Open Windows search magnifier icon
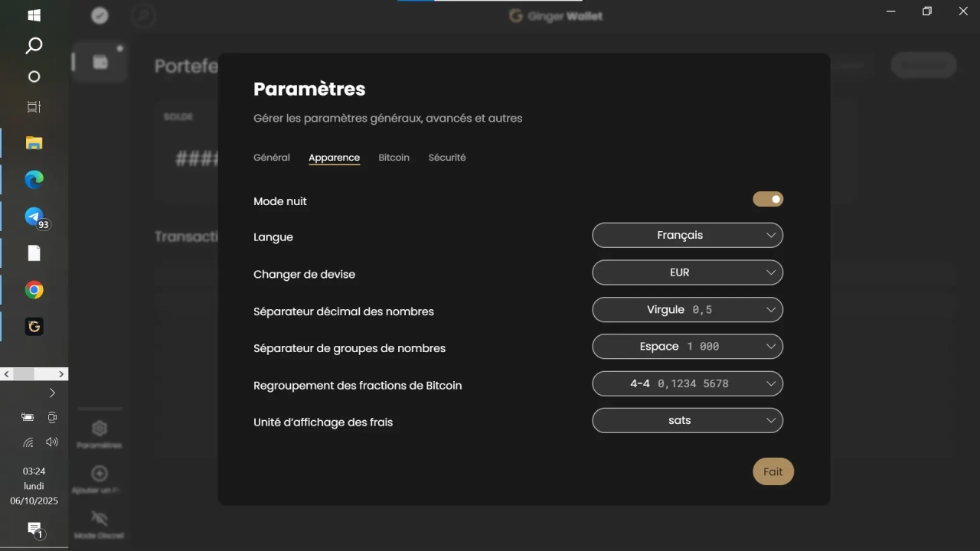 coord(34,46)
